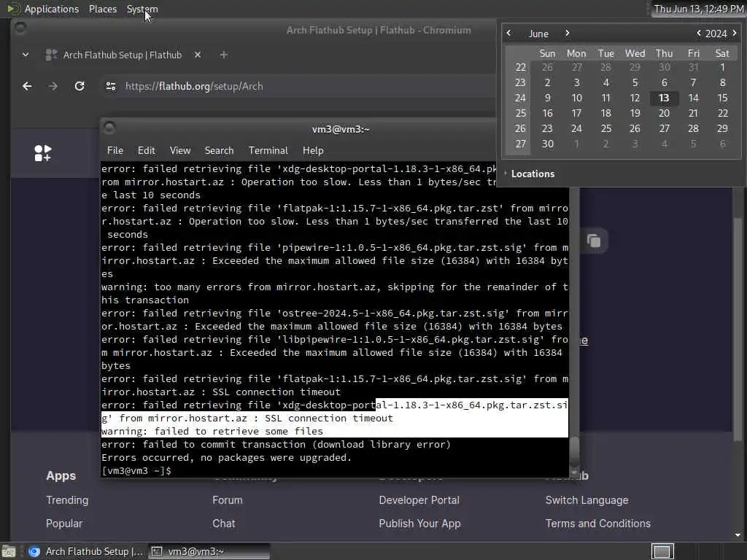Open terminal Help menu
This screenshot has width=747, height=560.
point(313,150)
